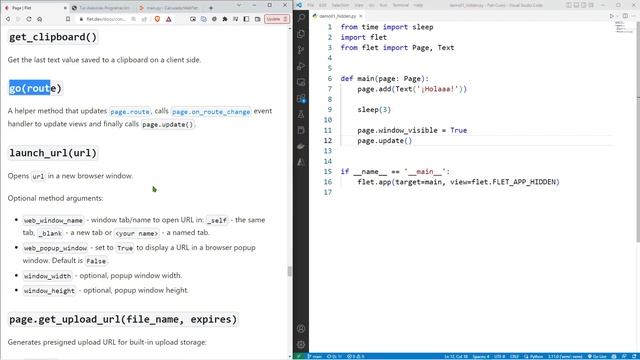The height and width of the screenshot is (360, 640).
Task: Open notifications bell in VS Code status bar
Action: (634, 356)
